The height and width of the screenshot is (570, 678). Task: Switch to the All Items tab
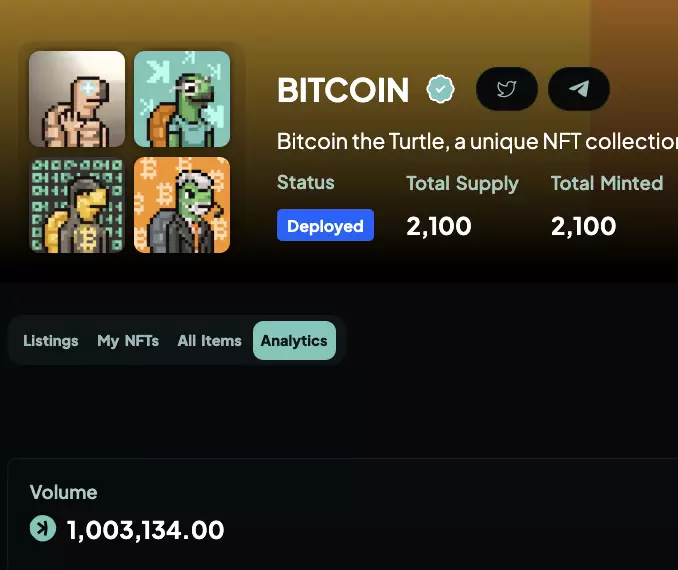click(x=210, y=341)
